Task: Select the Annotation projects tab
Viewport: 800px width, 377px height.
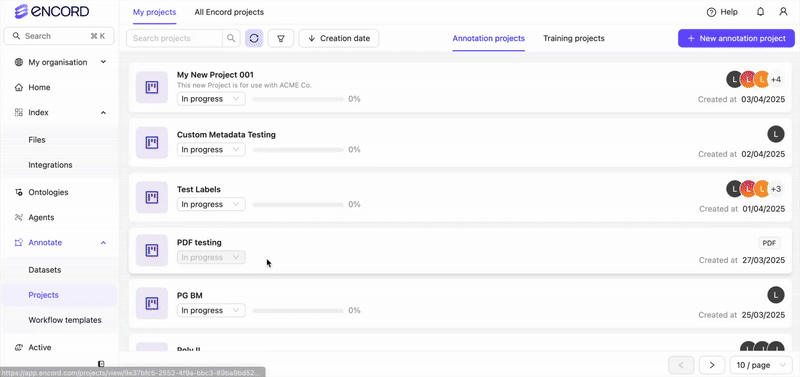Action: coord(488,38)
